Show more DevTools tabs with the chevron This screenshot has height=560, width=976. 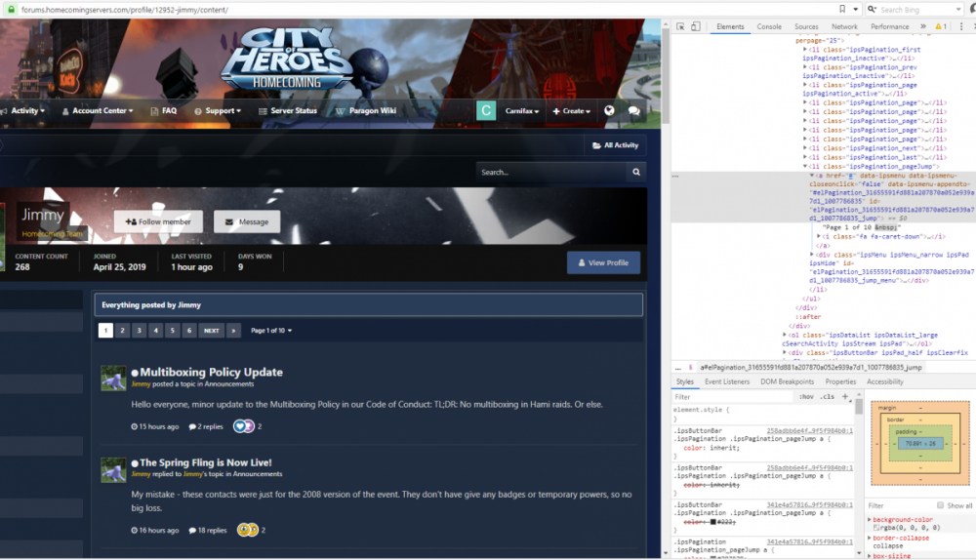(923, 26)
